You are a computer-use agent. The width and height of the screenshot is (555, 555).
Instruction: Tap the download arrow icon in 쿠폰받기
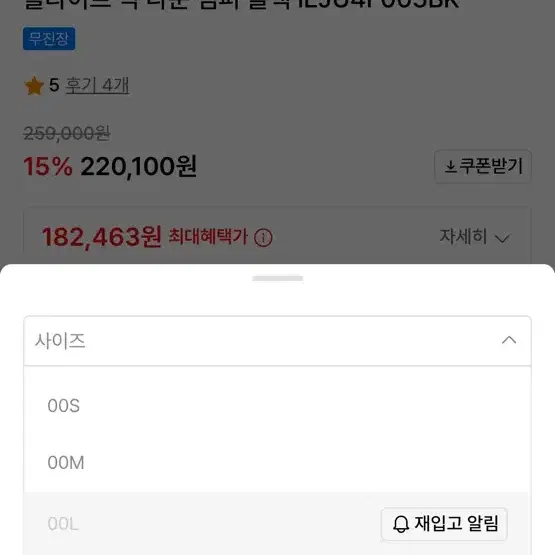tap(450, 166)
